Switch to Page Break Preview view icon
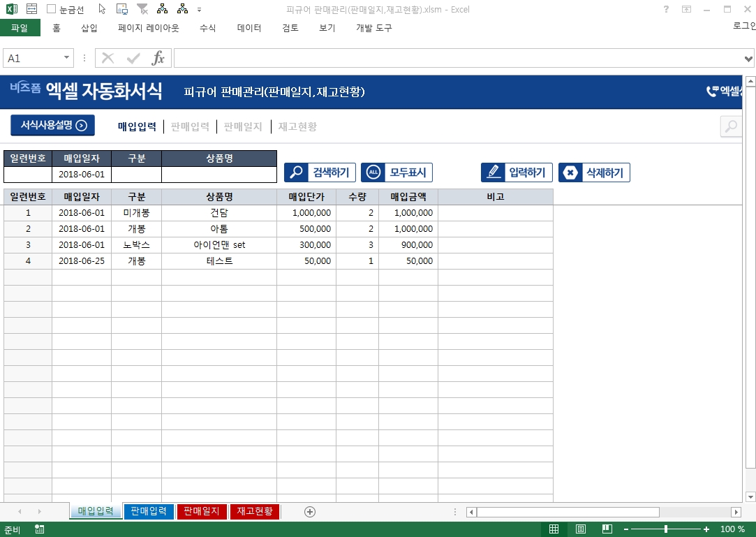756x537 pixels. (607, 529)
